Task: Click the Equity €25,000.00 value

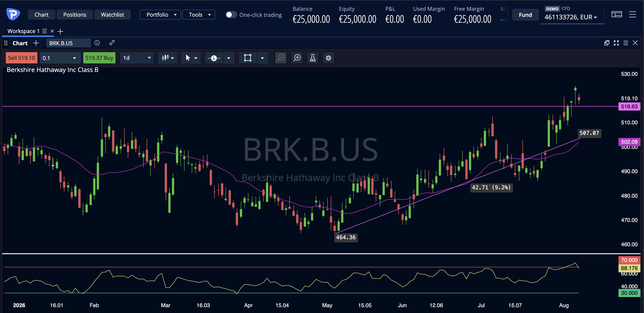Action: tap(357, 19)
